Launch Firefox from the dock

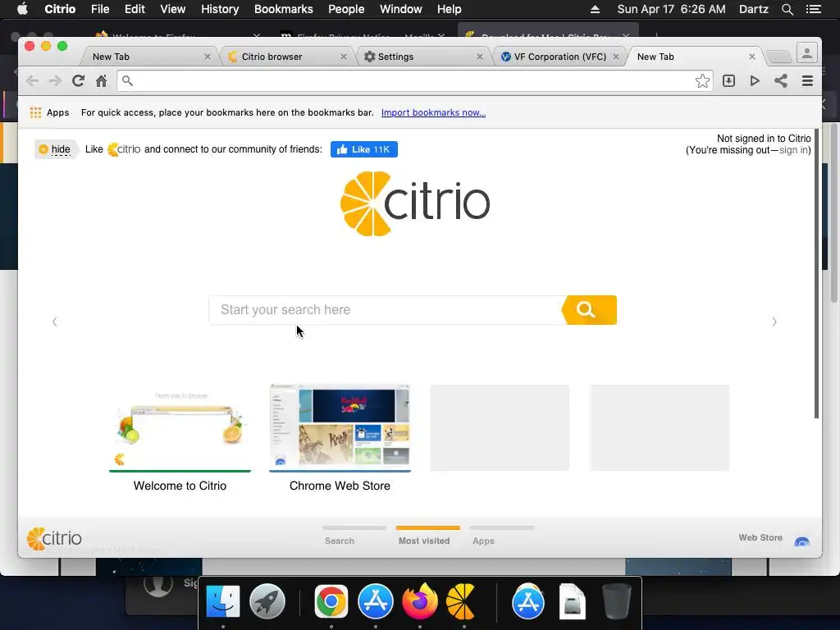click(x=419, y=601)
